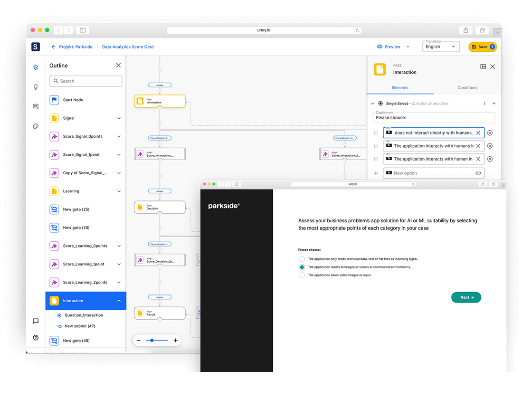
Task: Adjust the canvas zoom slider
Action: 152,340
